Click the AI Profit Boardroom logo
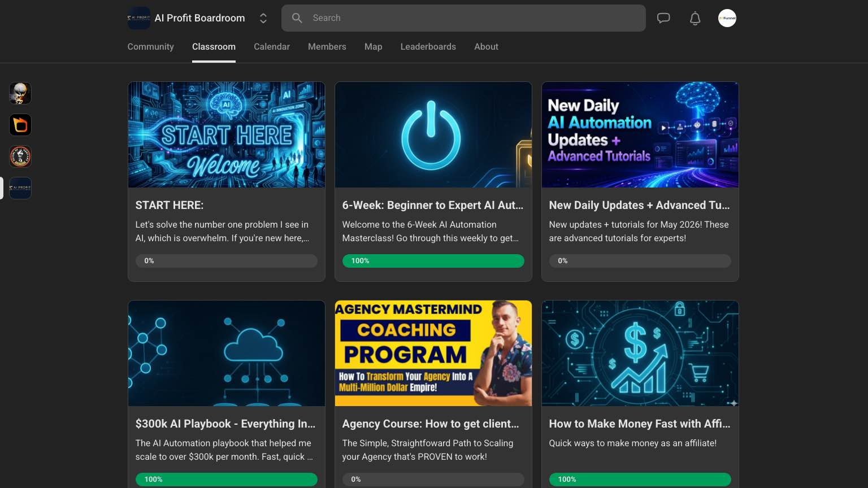Image resolution: width=868 pixels, height=488 pixels. (139, 18)
